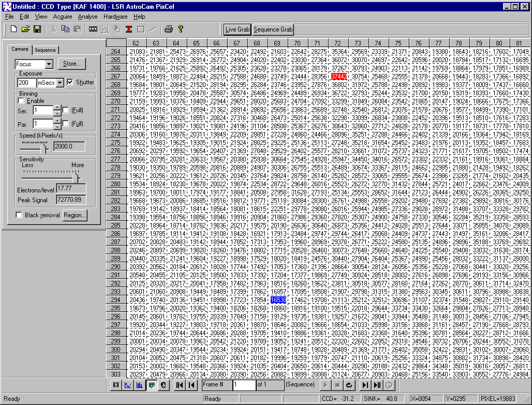This screenshot has height=405, width=532.
Task: Switch to the Sequence tab
Action: (45, 50)
